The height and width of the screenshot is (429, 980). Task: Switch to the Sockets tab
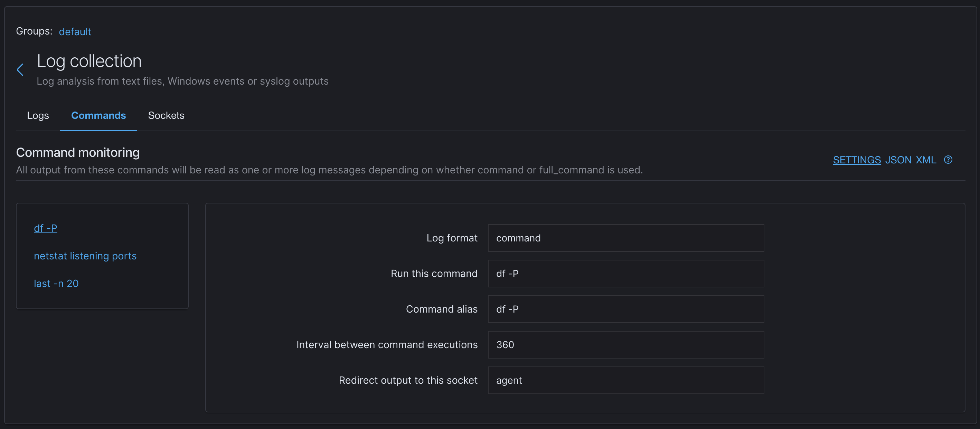point(166,115)
